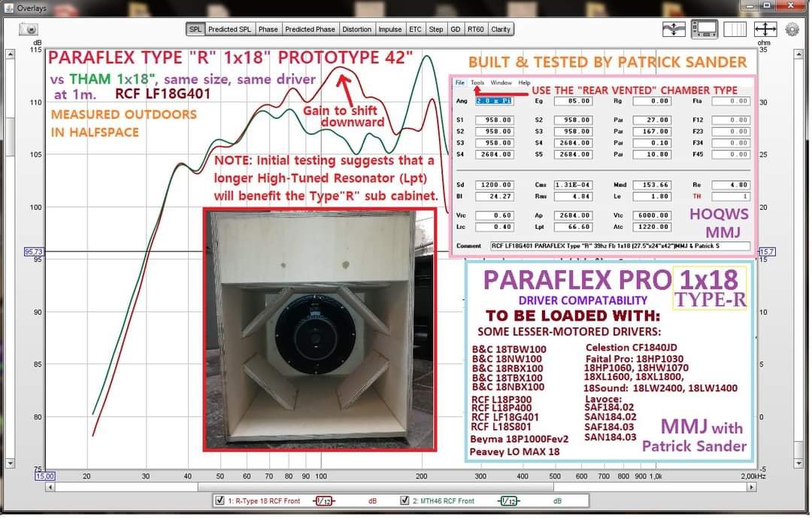Image resolution: width=812 pixels, height=520 pixels.
Task: Click the Vtc 6000.00 field in Hornresp
Action: point(653,216)
